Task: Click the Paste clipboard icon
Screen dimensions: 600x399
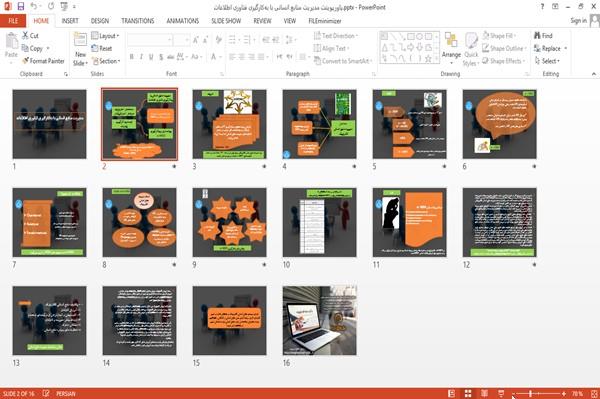Action: click(11, 41)
